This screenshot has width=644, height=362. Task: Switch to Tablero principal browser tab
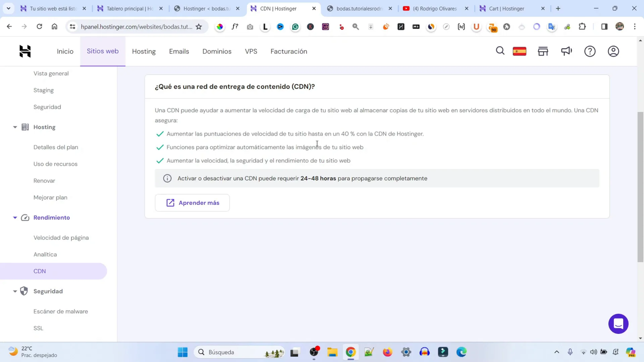point(129,8)
